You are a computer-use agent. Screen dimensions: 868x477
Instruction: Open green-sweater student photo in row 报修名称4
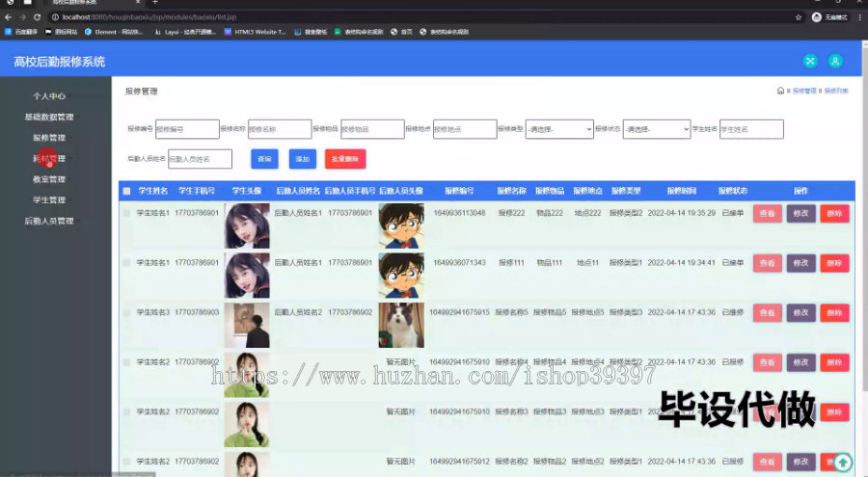pos(247,375)
